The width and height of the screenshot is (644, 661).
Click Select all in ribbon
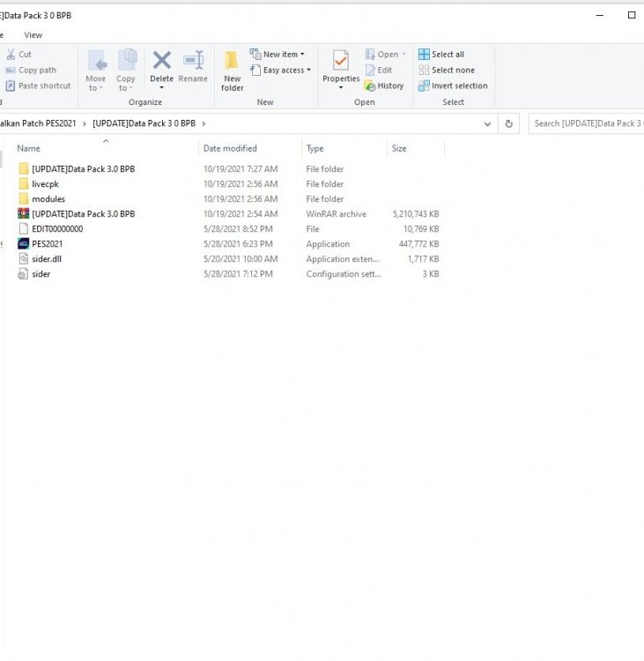447,55
